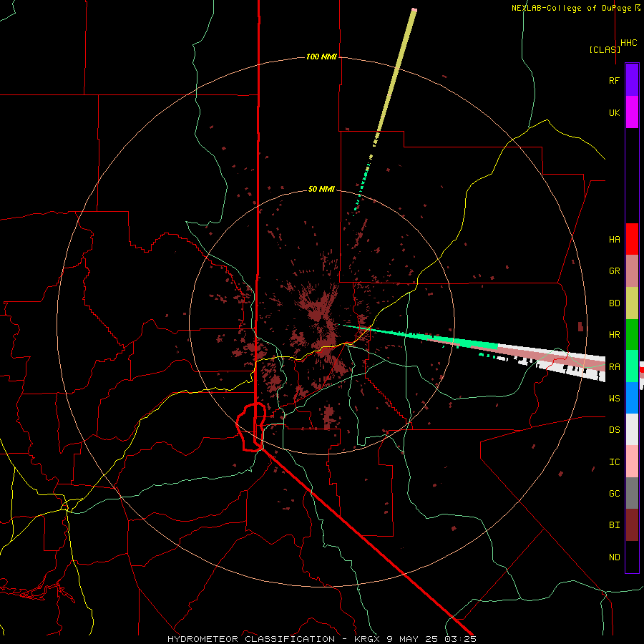Click the WS blue legend swatch
Image resolution: width=644 pixels, height=644 pixels.
coord(632,398)
